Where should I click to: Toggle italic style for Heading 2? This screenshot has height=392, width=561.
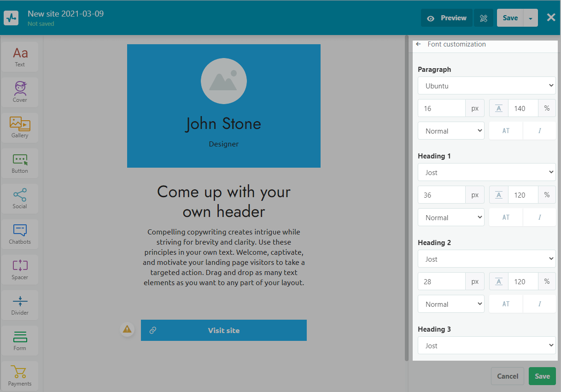539,304
